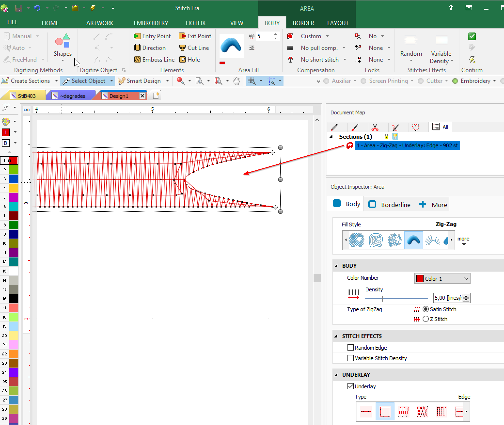This screenshot has height=425, width=504.
Task: Choose the Emboss Line element
Action: point(154,59)
